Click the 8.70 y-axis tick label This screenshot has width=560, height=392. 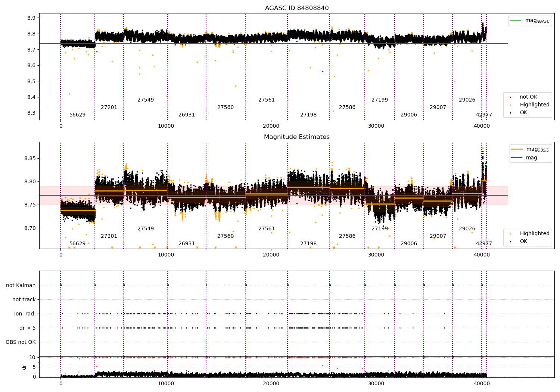[x=30, y=228]
